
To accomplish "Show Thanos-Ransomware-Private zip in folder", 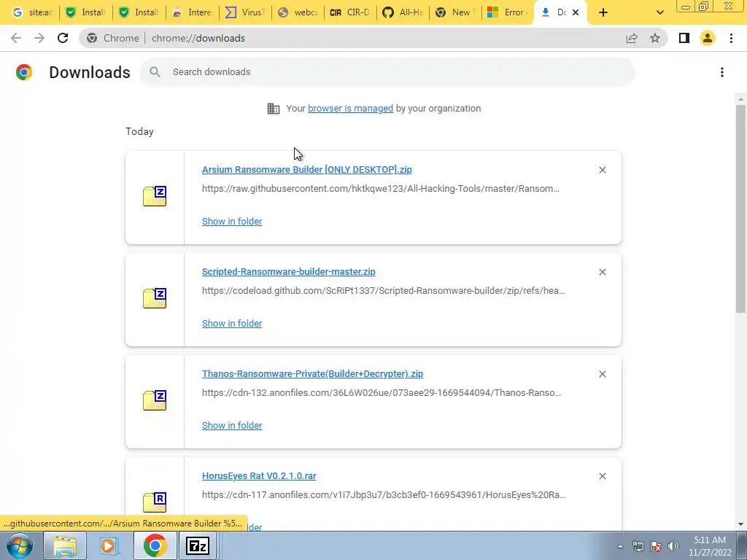I will click(x=232, y=426).
